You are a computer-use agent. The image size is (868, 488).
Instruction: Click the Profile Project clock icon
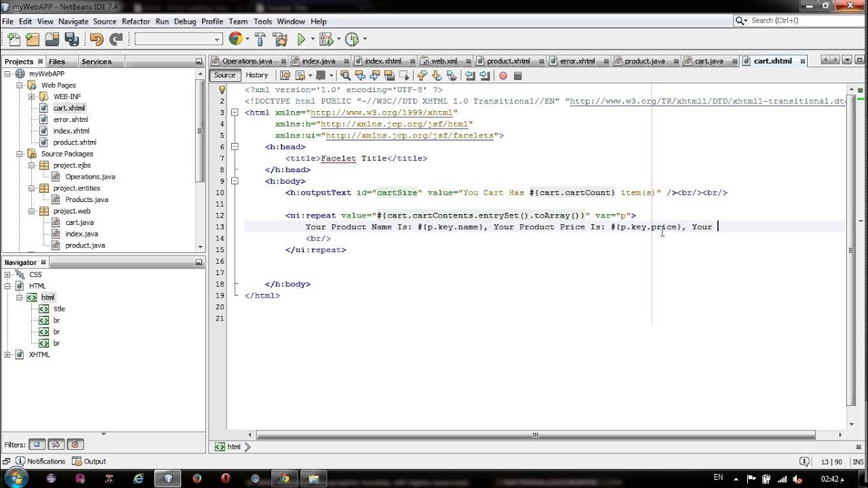(x=351, y=39)
